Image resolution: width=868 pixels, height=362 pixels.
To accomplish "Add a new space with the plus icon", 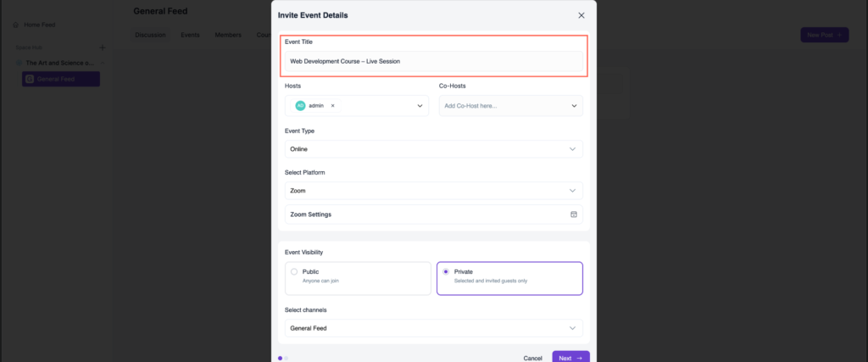I will (x=102, y=47).
